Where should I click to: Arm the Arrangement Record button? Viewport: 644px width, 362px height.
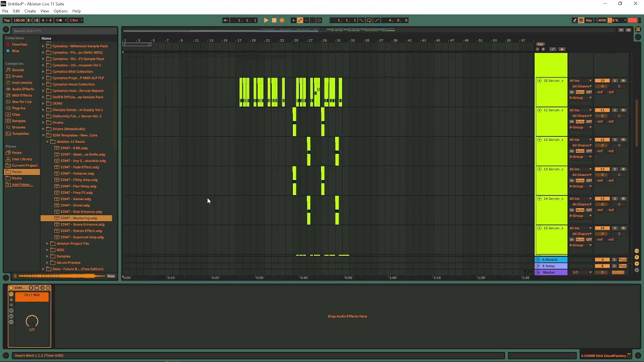[x=282, y=20]
